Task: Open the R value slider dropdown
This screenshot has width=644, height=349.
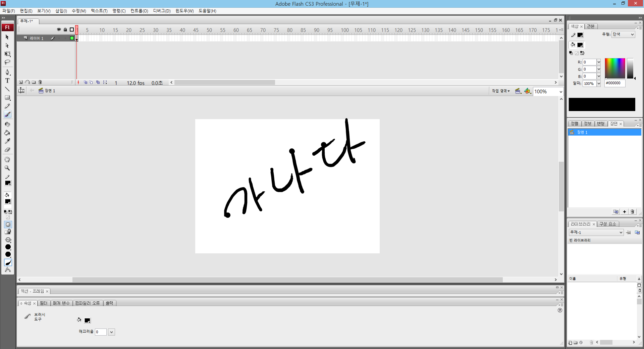Action: (x=599, y=62)
